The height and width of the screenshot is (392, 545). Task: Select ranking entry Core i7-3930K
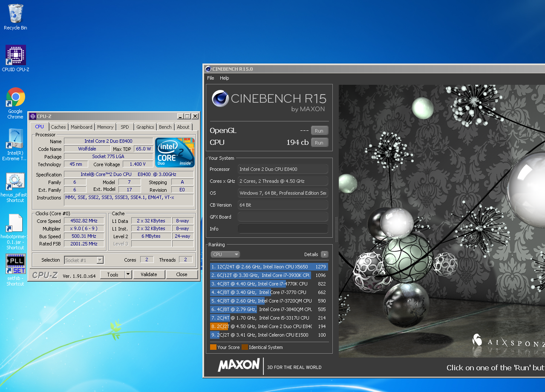click(269, 275)
